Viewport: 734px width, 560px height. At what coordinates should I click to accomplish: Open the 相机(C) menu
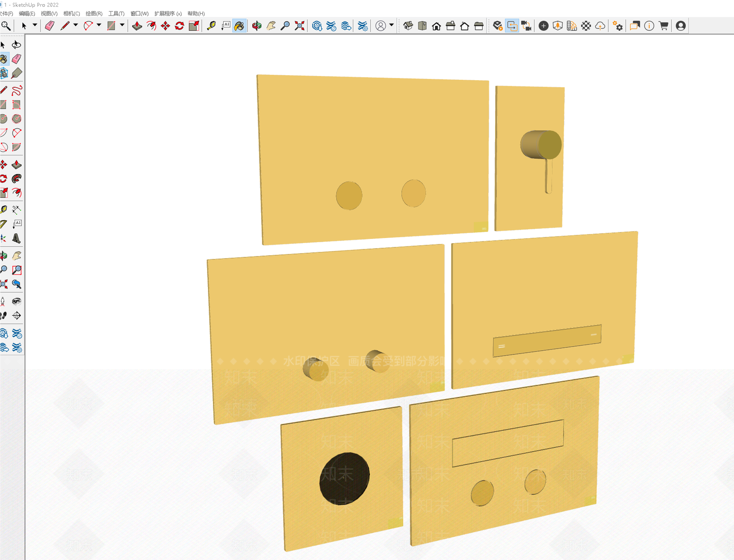[x=72, y=13]
